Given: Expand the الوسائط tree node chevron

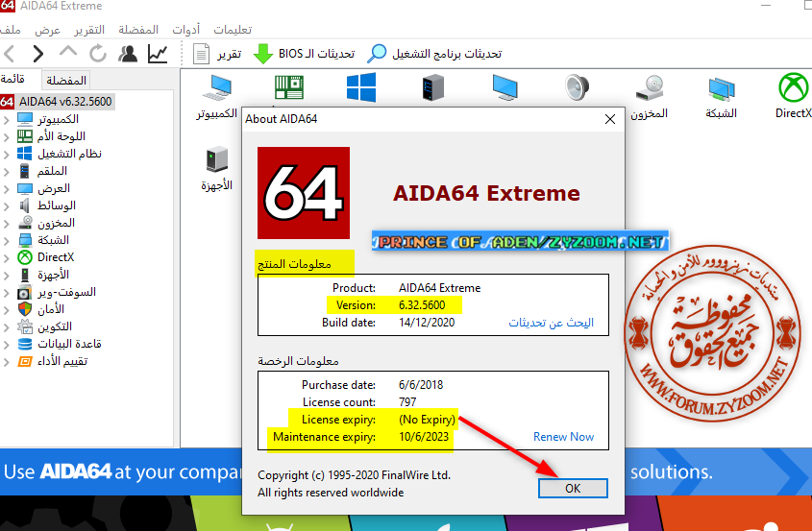Looking at the screenshot, I should point(6,206).
